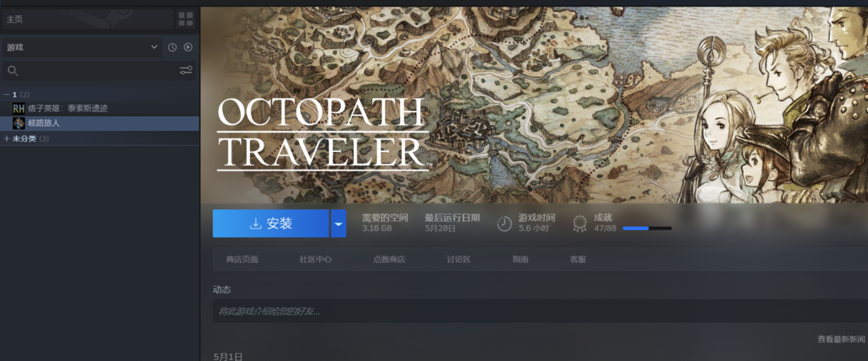Open the 社区中心 tab

tap(316, 260)
